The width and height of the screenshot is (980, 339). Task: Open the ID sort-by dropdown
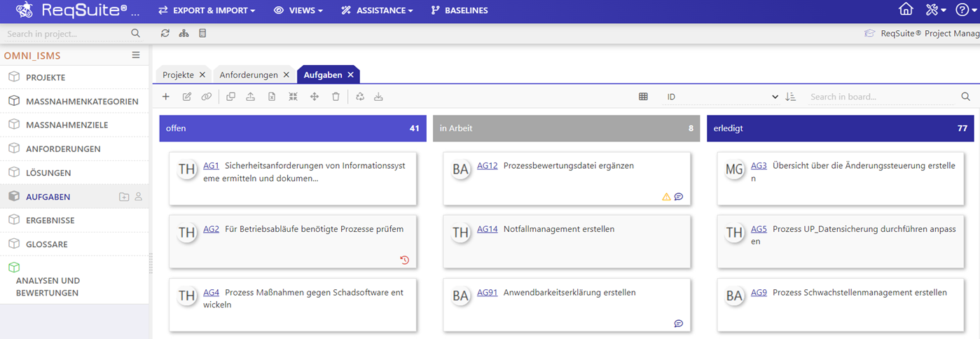tap(722, 97)
